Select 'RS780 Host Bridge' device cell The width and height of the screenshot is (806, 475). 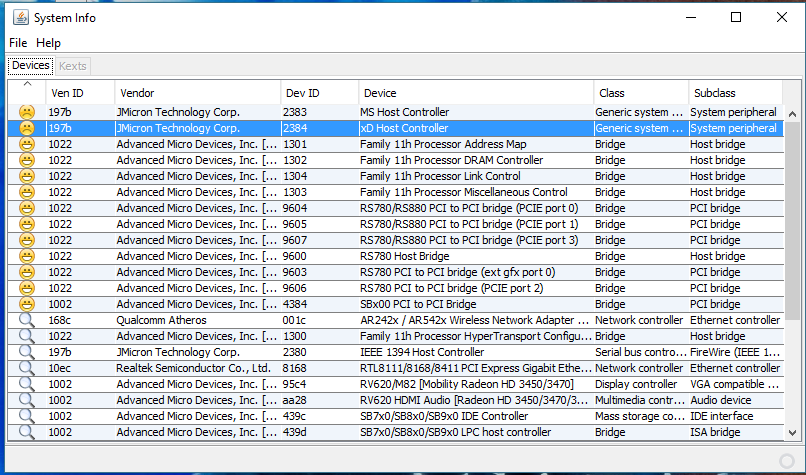coord(477,255)
